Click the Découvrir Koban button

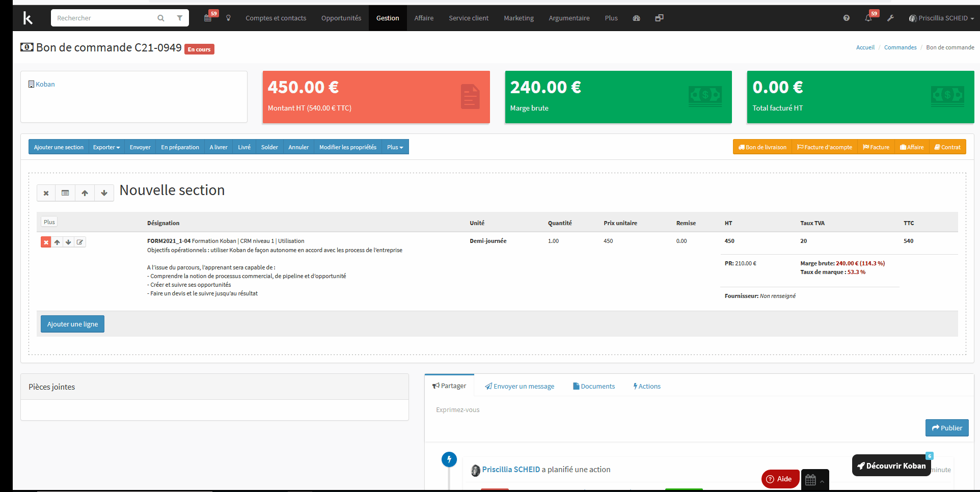coord(891,466)
